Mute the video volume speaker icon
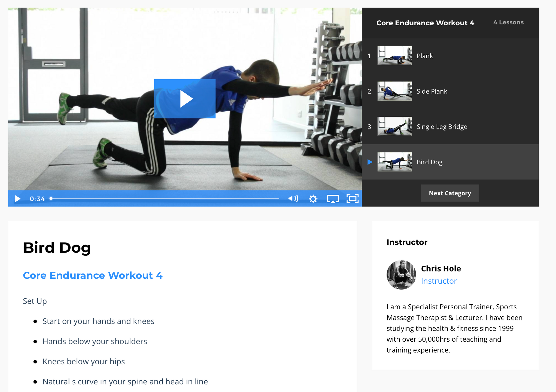 pos(293,198)
